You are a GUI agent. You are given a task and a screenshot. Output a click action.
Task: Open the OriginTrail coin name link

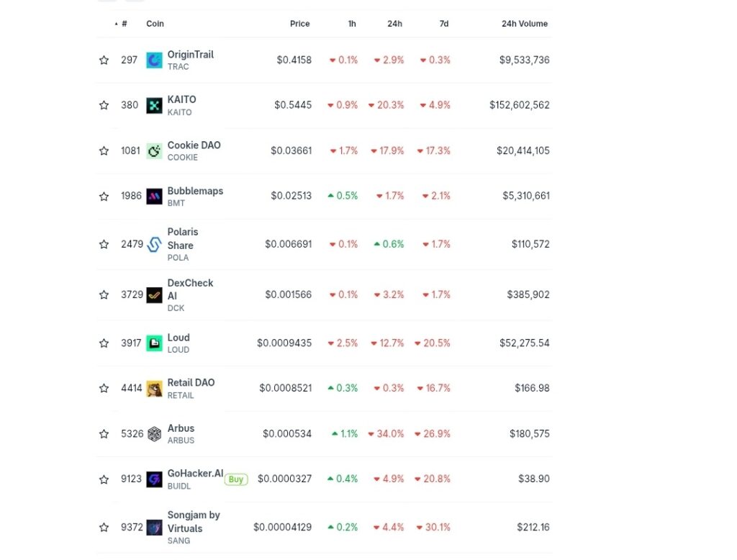(190, 54)
